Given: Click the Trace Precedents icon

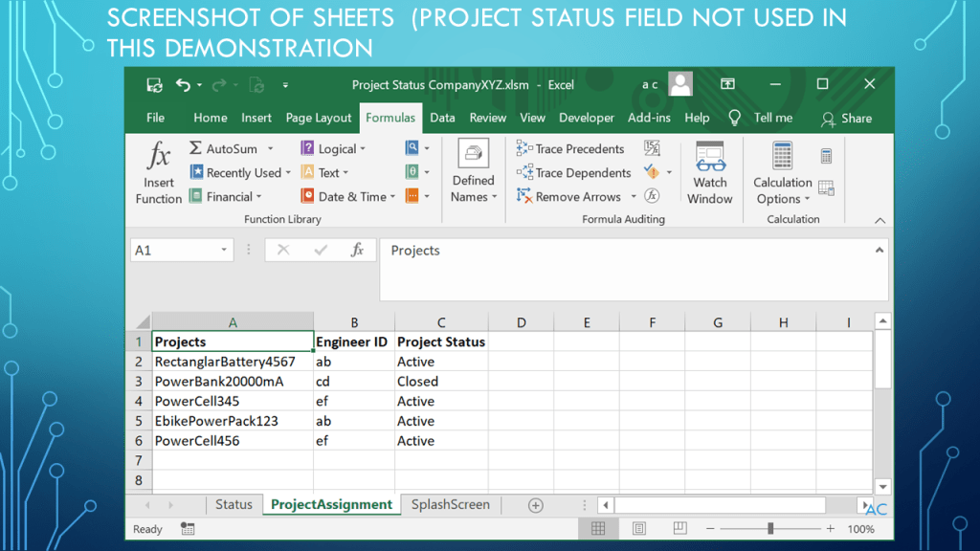Looking at the screenshot, I should [524, 148].
